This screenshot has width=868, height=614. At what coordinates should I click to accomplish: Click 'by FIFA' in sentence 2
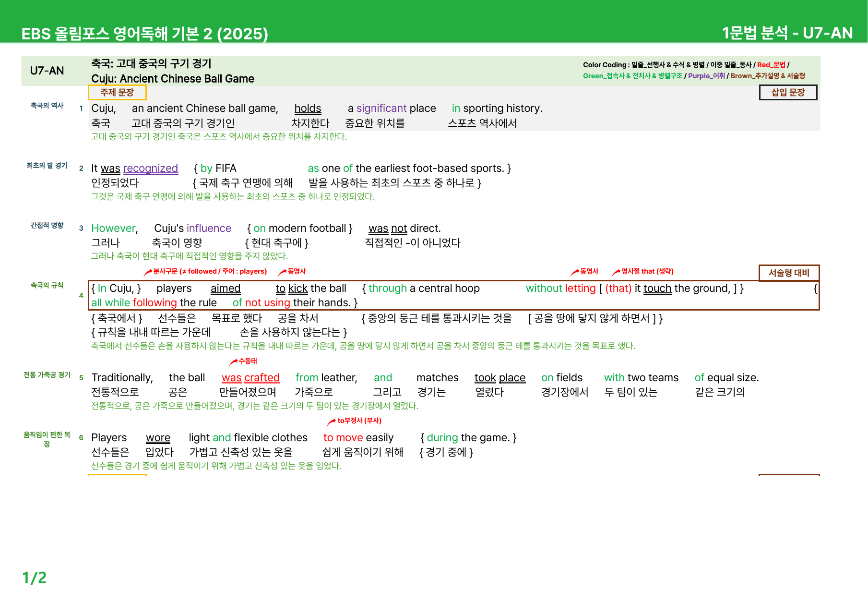coord(218,169)
